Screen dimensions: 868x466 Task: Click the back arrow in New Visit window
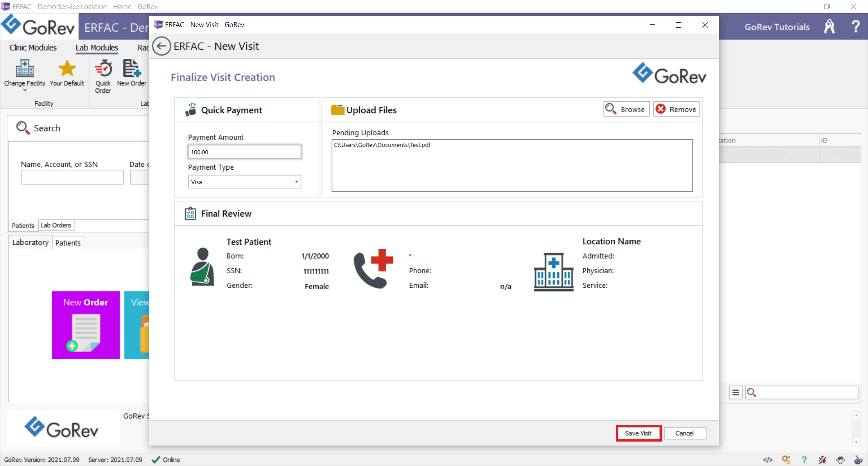click(161, 46)
